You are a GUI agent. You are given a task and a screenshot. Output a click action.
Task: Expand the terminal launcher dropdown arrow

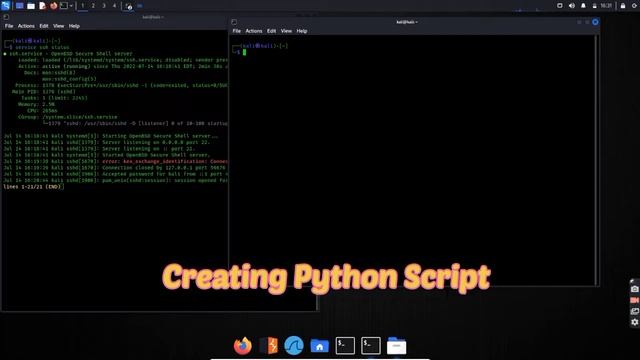(71, 6)
